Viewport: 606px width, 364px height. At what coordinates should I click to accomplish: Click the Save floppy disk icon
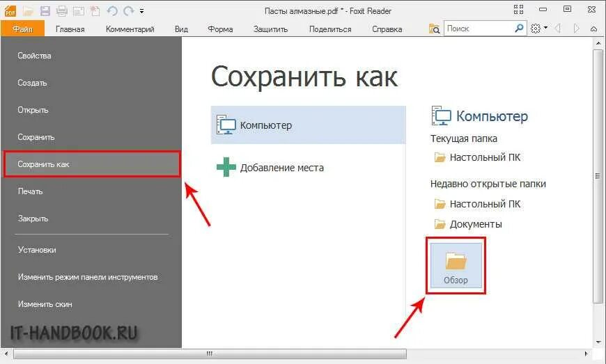45,11
